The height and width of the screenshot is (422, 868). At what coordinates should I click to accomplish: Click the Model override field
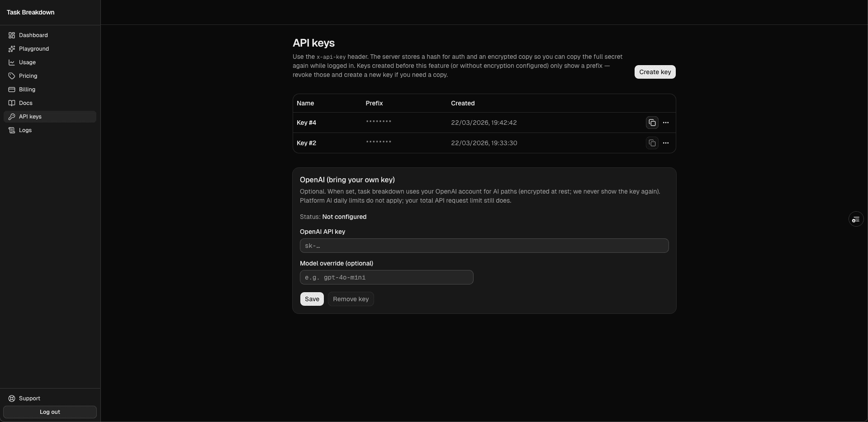(386, 277)
